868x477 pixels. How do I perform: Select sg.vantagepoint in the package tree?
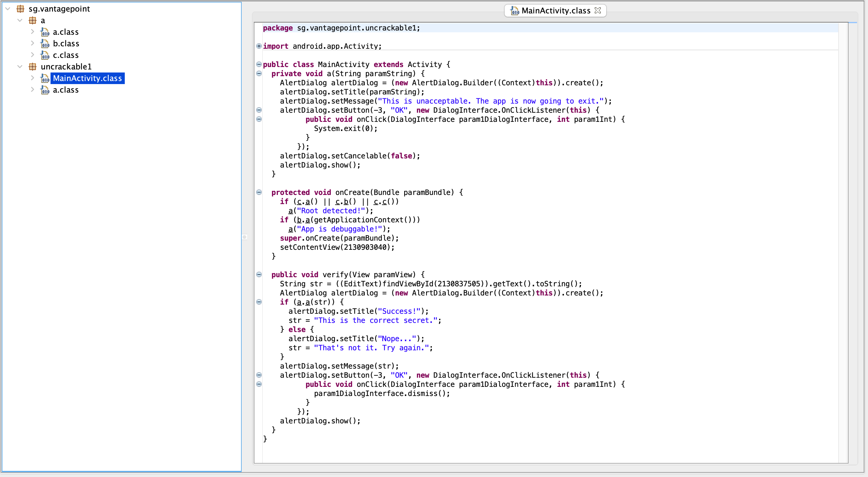pyautogui.click(x=59, y=9)
